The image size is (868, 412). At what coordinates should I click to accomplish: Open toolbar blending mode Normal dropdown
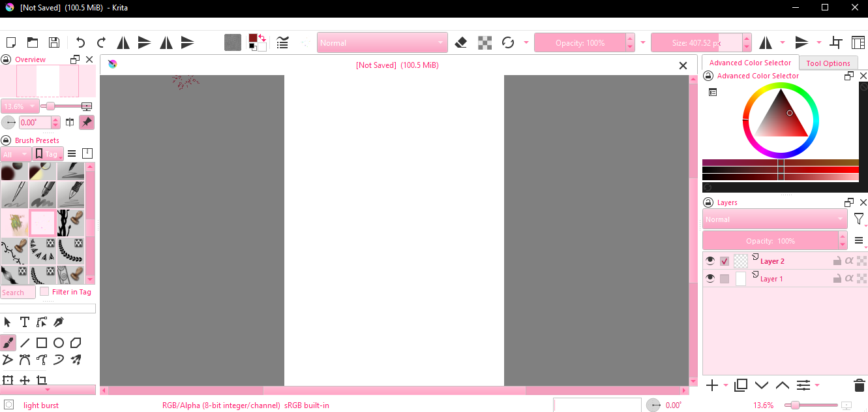(x=382, y=42)
